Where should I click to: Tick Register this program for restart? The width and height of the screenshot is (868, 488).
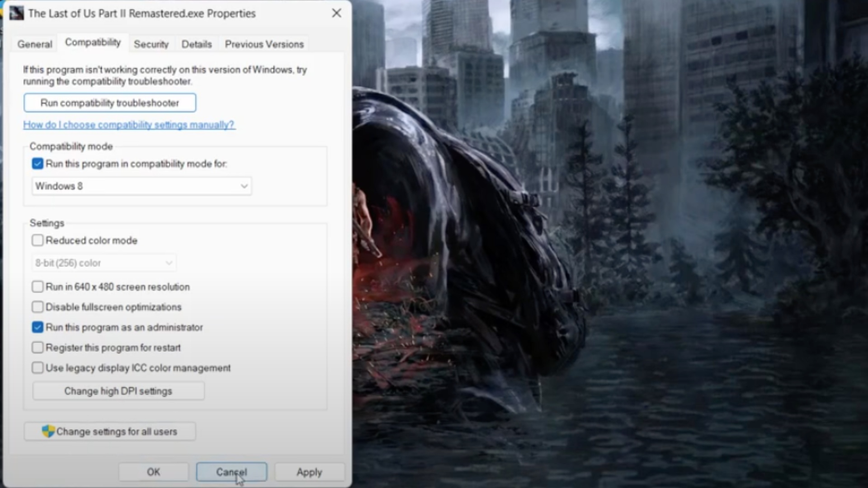[x=38, y=347]
